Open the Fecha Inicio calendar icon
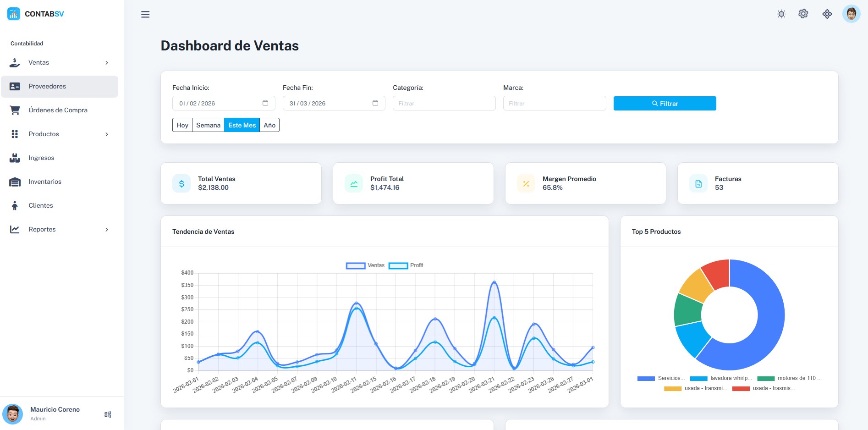Image resolution: width=868 pixels, height=430 pixels. tap(265, 103)
